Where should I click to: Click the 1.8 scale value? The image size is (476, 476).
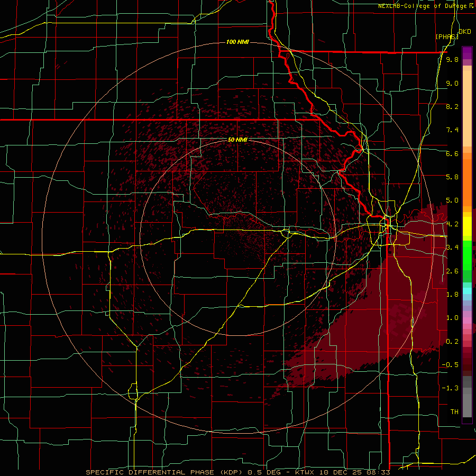452,295
